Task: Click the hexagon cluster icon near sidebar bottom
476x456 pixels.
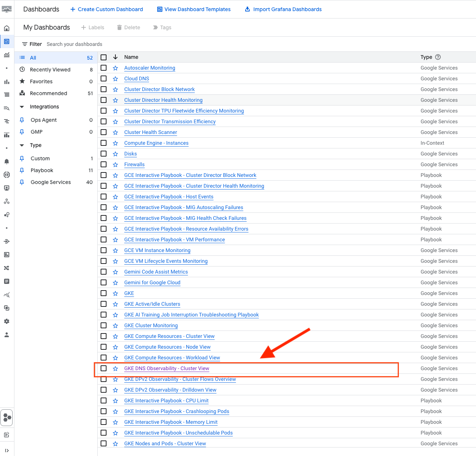Action: coord(7,418)
